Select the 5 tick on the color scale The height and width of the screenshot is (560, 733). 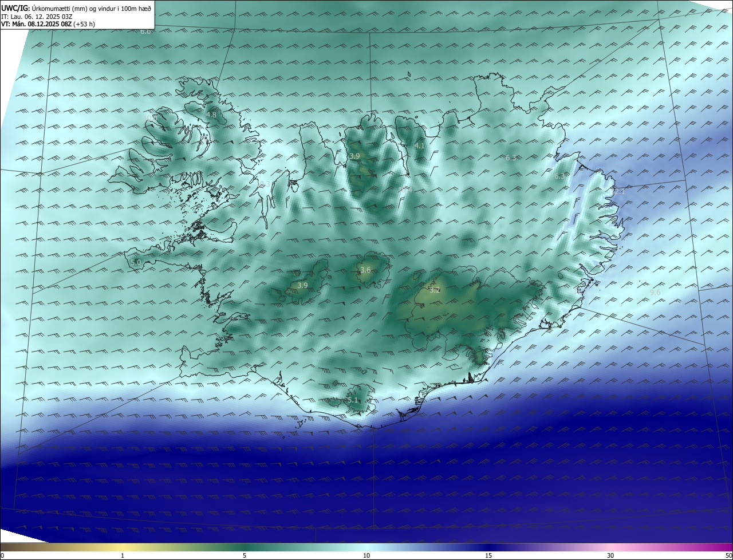(245, 555)
